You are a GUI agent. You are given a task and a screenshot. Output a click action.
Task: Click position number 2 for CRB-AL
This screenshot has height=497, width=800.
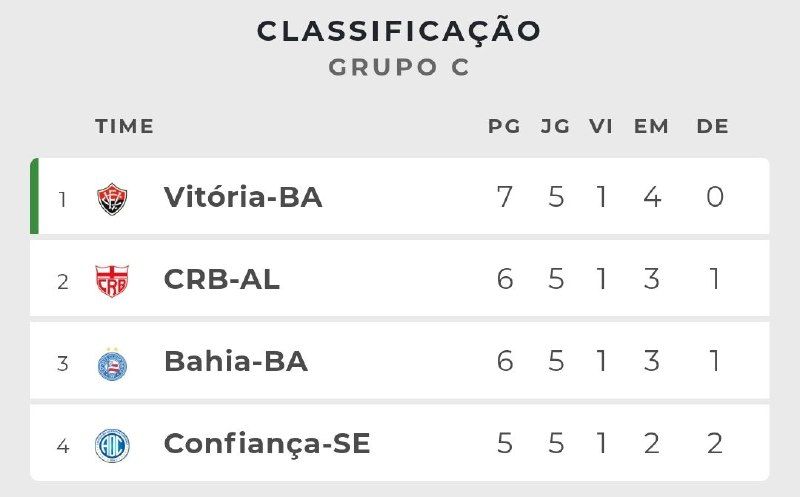pyautogui.click(x=62, y=281)
